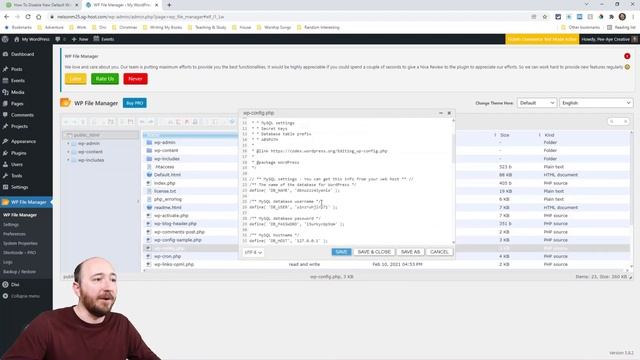Click the browser home icon
The image size is (640, 360).
39,17
